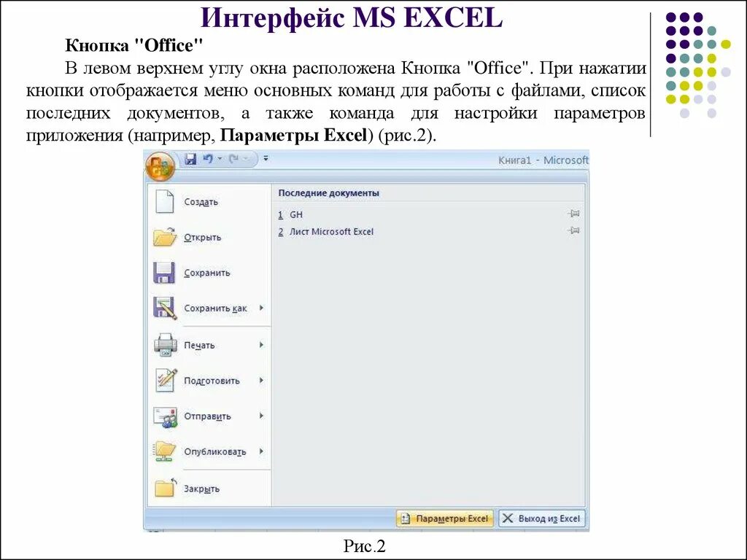The height and width of the screenshot is (560, 747).
Task: Choose the Подготовить menu command
Action: click(x=212, y=381)
